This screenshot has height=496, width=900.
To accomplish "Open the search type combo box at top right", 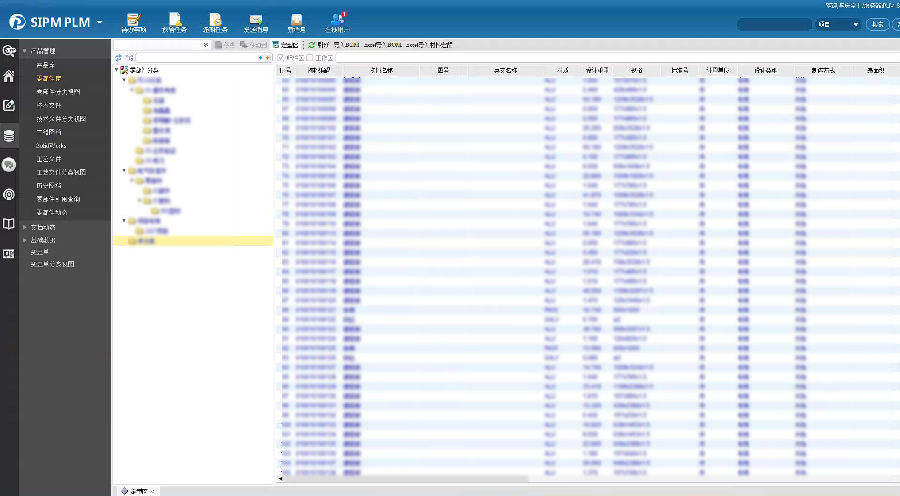I will [x=837, y=23].
